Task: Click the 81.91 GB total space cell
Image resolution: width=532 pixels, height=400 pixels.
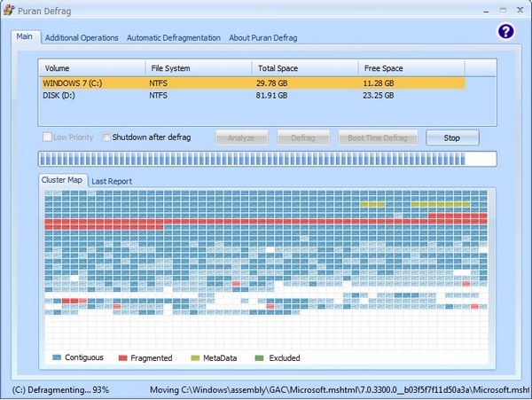Action: coord(271,95)
